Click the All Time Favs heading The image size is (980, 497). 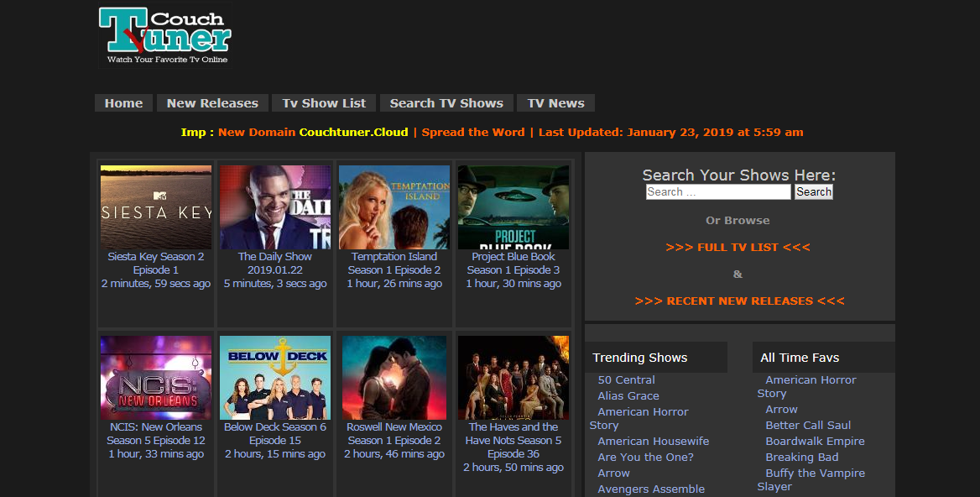800,358
